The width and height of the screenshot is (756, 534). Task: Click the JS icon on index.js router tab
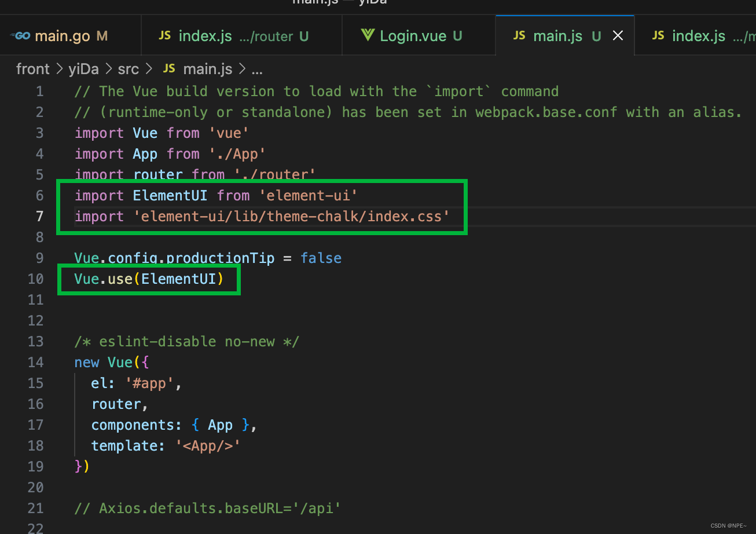click(165, 35)
